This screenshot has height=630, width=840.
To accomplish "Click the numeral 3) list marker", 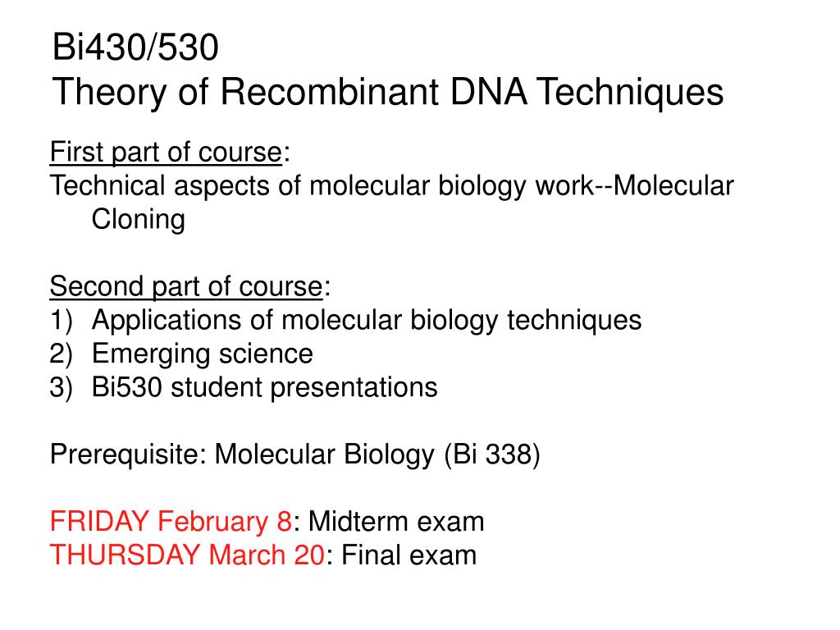I will pyautogui.click(x=61, y=387).
